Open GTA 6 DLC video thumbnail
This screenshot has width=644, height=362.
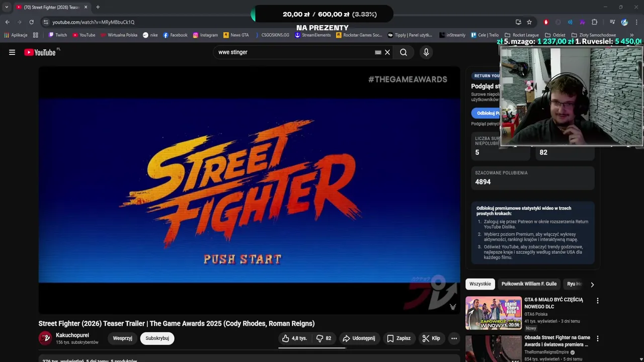pos(494,313)
